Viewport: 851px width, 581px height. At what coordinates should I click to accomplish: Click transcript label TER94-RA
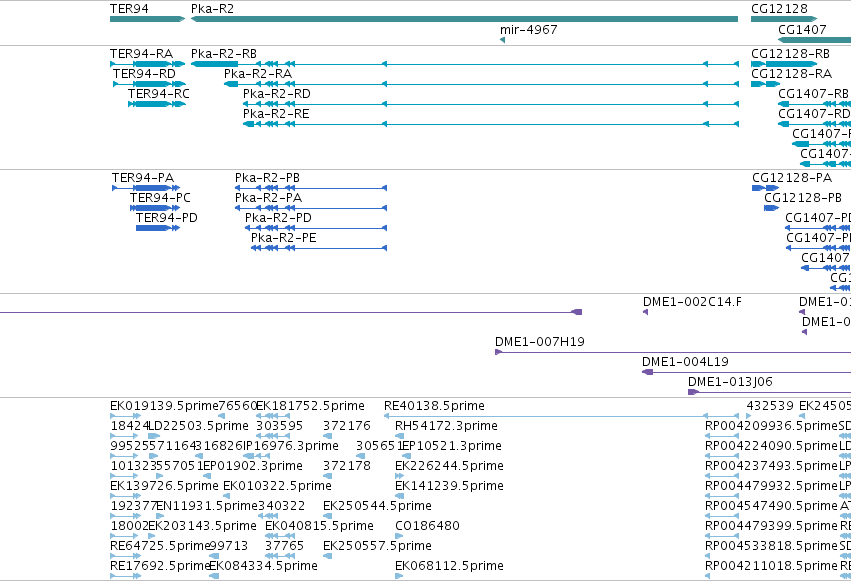pos(141,54)
